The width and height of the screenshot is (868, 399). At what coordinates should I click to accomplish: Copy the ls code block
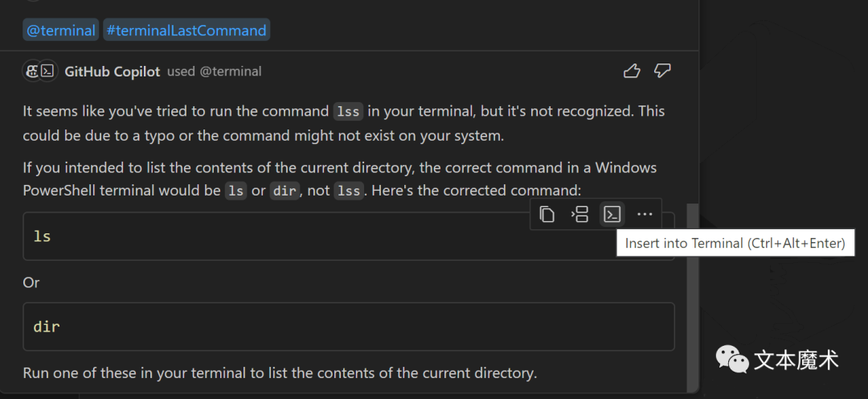(x=547, y=215)
